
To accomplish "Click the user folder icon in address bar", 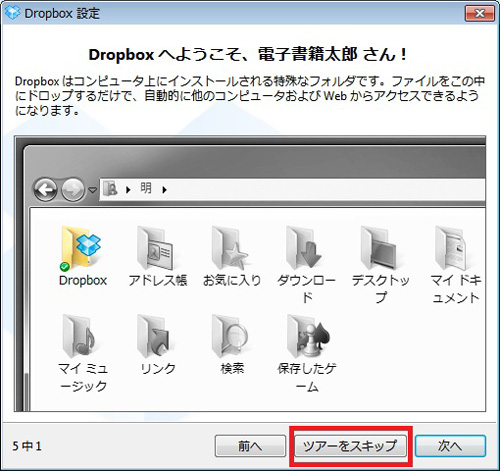I will tap(110, 188).
